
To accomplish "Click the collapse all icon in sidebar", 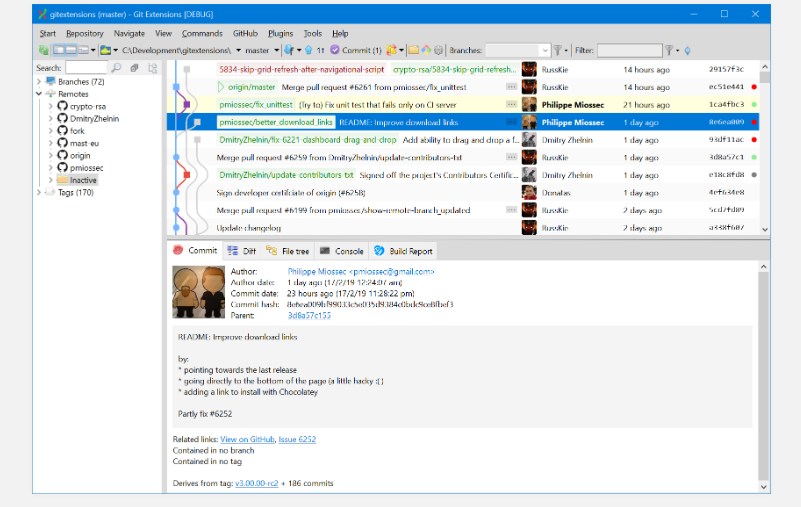I will 134,67.
